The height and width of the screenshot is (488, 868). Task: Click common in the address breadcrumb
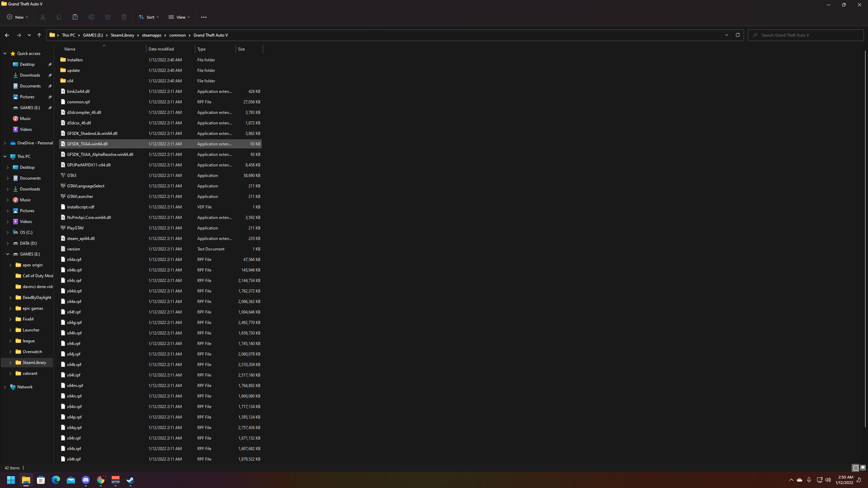point(178,35)
